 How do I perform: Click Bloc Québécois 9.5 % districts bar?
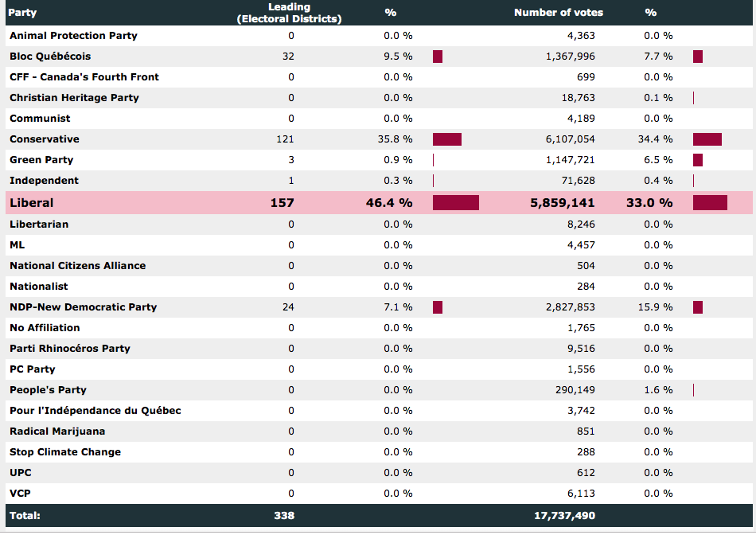pyautogui.click(x=437, y=57)
